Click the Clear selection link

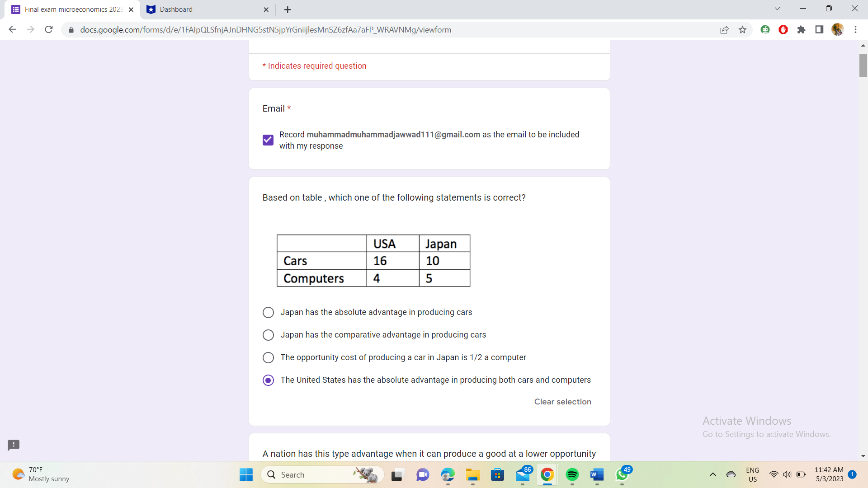tap(562, 402)
